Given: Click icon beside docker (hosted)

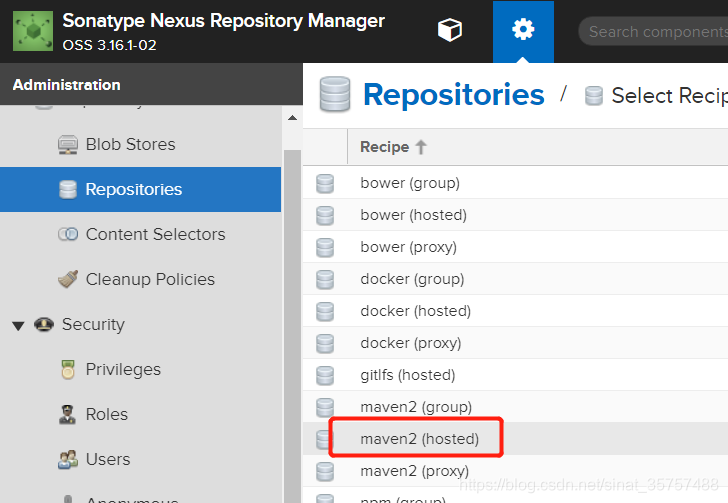Looking at the screenshot, I should pos(325,312).
